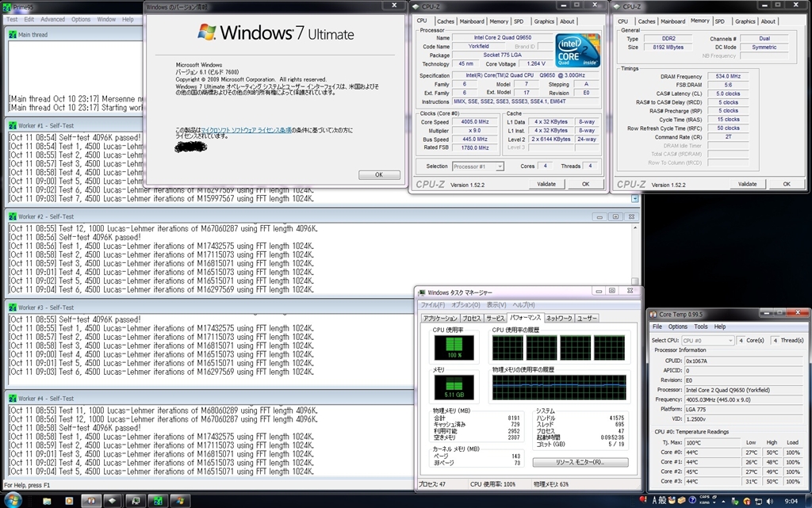The width and height of the screenshot is (812, 508).
Task: Click DRAM Frequency value 534.0 MHz
Action: pos(728,77)
